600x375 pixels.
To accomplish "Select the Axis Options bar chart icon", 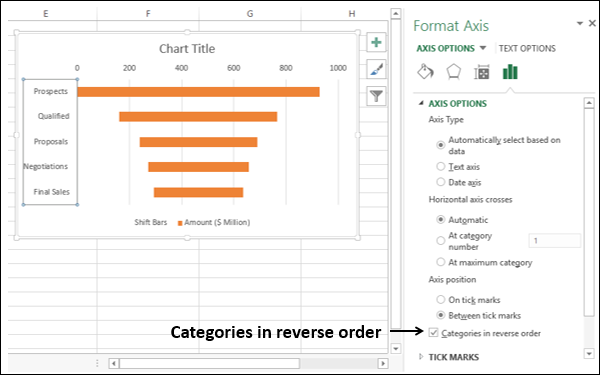I will pos(510,72).
